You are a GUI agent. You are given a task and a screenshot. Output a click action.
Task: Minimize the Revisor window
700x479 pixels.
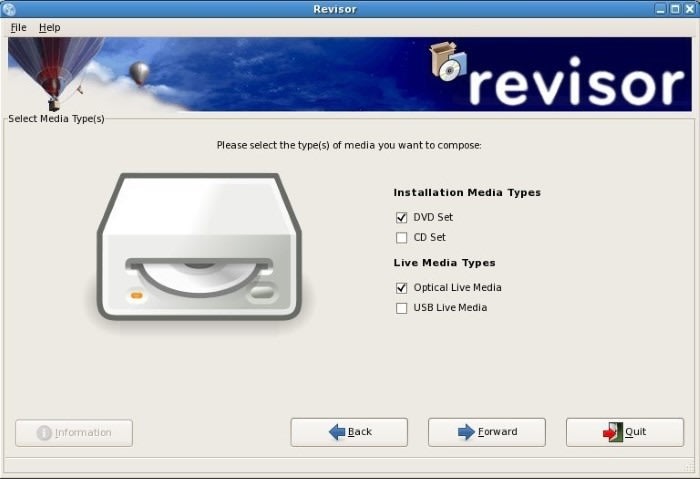(661, 9)
